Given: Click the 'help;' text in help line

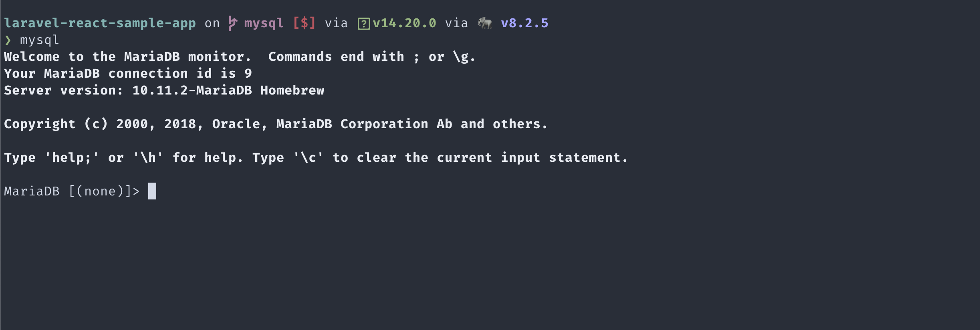Looking at the screenshot, I should point(72,158).
